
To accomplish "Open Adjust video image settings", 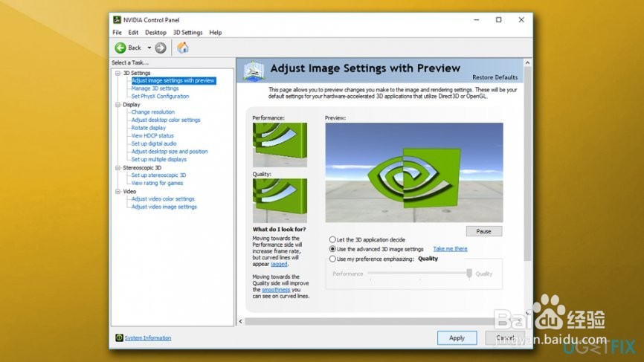I will coord(164,207).
